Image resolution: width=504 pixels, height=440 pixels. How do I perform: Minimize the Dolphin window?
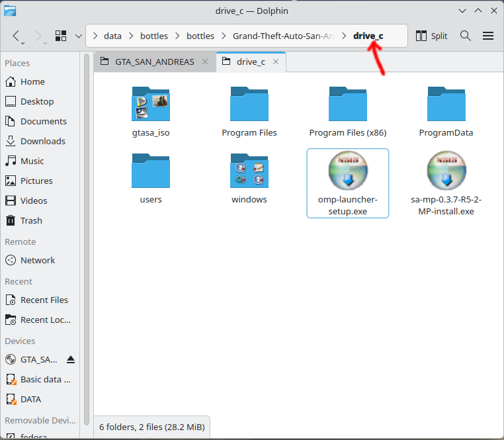click(462, 11)
